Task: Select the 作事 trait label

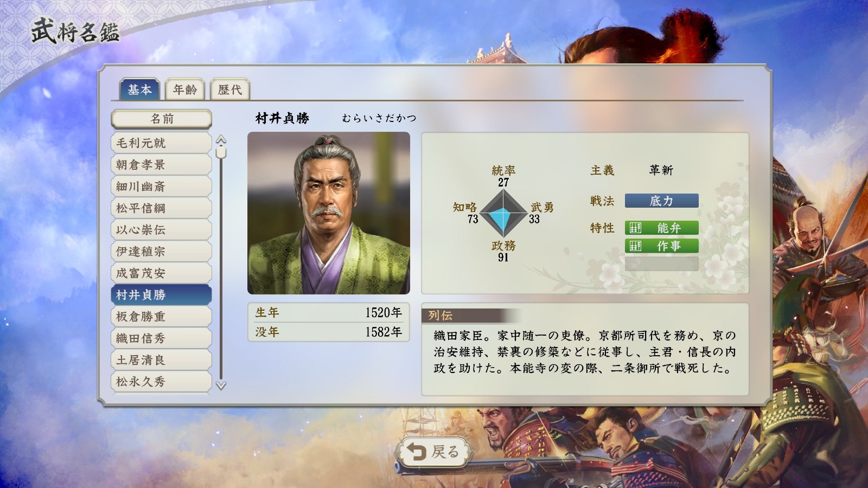Action: click(669, 246)
